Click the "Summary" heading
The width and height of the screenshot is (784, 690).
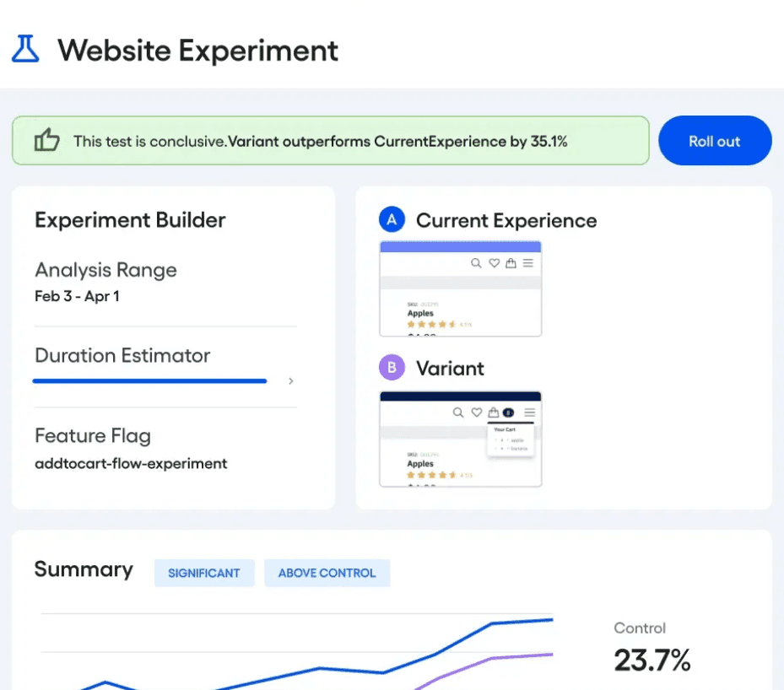tap(84, 569)
